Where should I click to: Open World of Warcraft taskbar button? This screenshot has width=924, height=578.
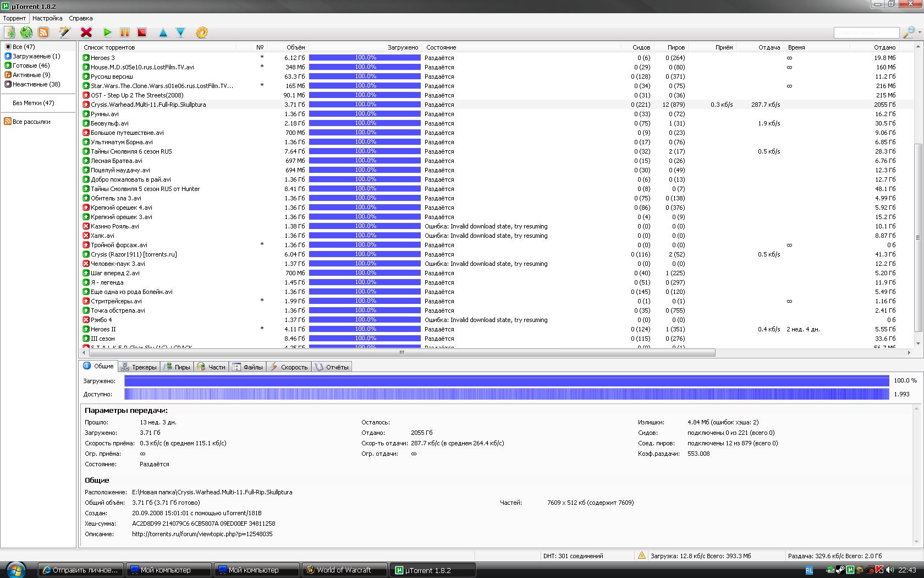pos(345,570)
